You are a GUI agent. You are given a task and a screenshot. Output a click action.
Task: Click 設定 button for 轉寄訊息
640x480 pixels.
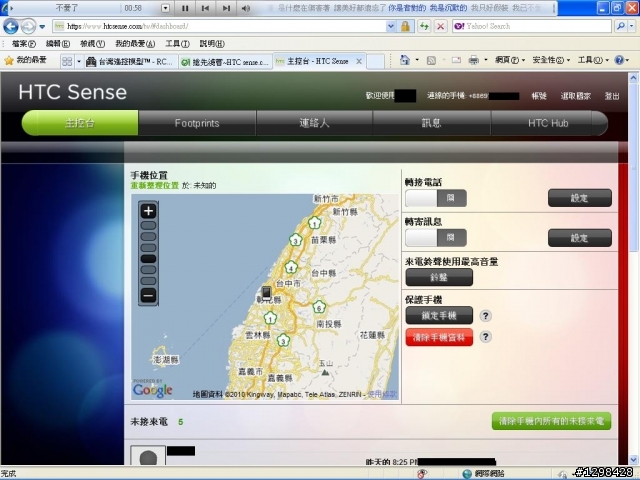[580, 238]
